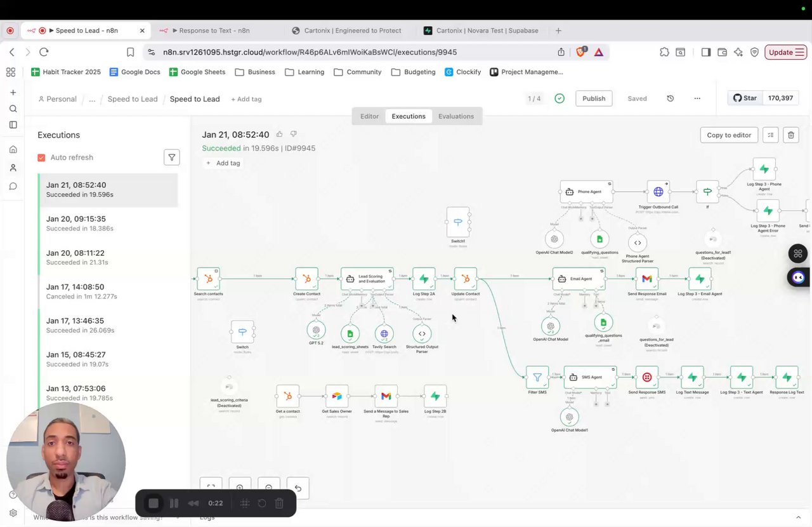The image size is (812, 527).
Task: Select the Log Text Message node
Action: [692, 377]
